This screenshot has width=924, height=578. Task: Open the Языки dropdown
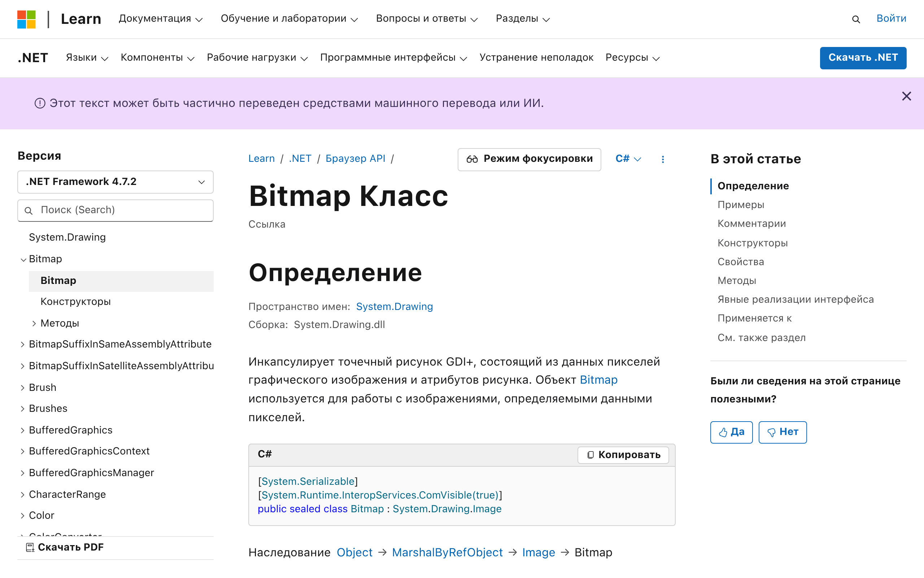(87, 58)
